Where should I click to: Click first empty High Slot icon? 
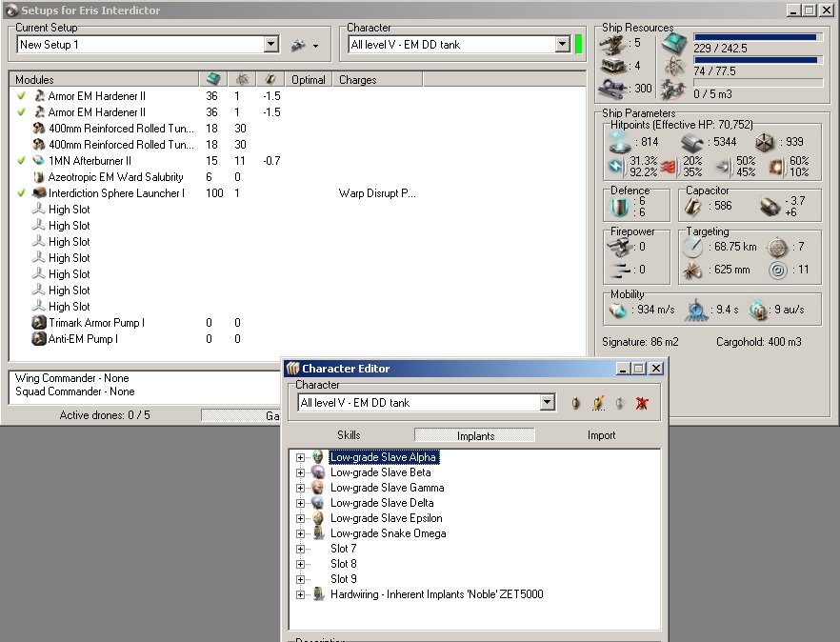pos(38,209)
